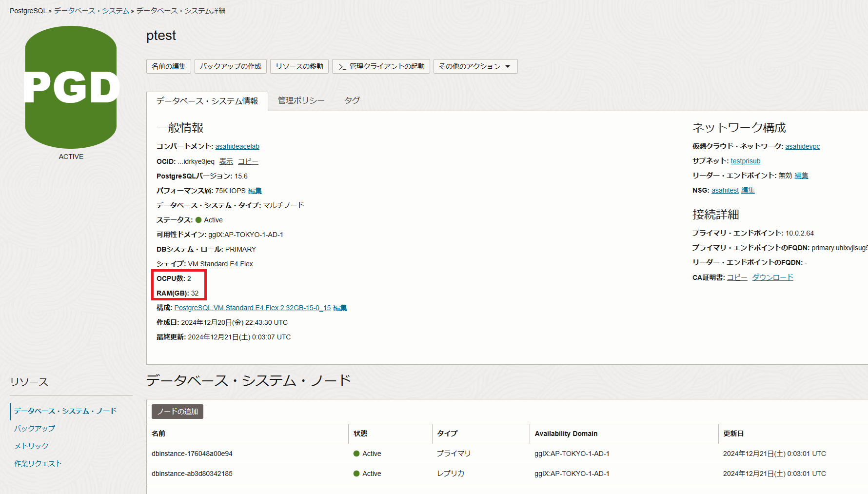Click status dot for dbinstance-ab3d80342185

point(356,474)
